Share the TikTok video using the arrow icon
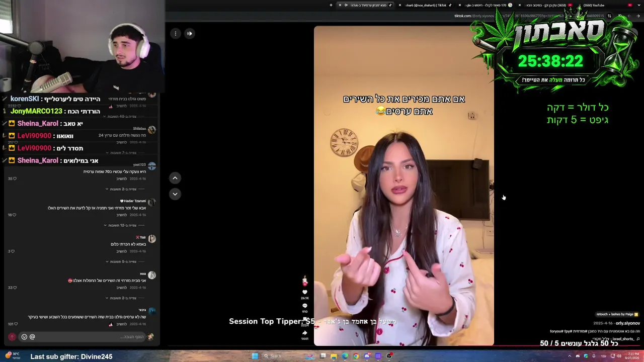Image resolution: width=644 pixels, height=362 pixels. (304, 332)
